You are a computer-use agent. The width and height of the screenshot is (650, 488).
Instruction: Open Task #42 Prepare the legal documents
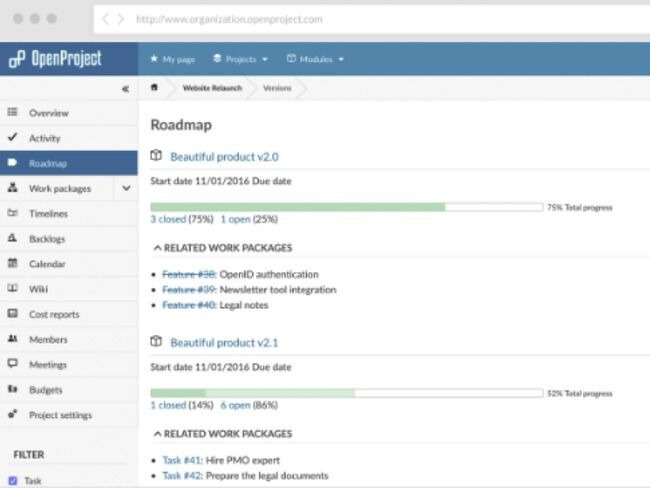tap(182, 475)
